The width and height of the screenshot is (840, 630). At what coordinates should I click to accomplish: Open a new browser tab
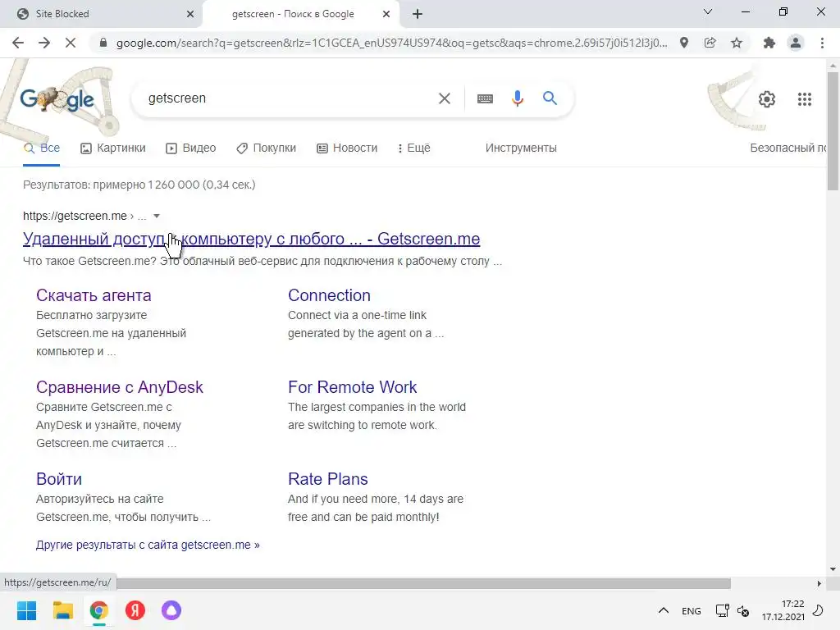pyautogui.click(x=418, y=14)
